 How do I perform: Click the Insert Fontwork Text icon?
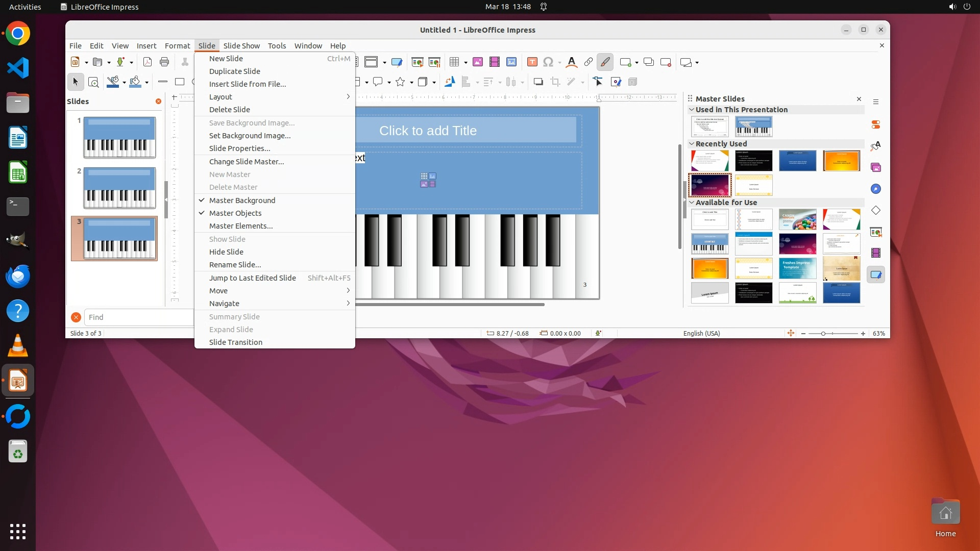pos(572,62)
